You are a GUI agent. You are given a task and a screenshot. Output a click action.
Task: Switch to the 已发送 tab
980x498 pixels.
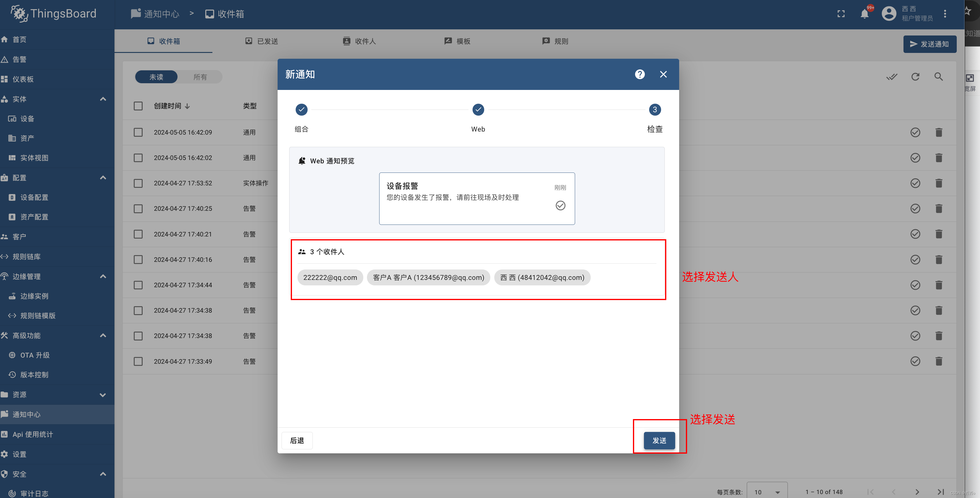(261, 41)
